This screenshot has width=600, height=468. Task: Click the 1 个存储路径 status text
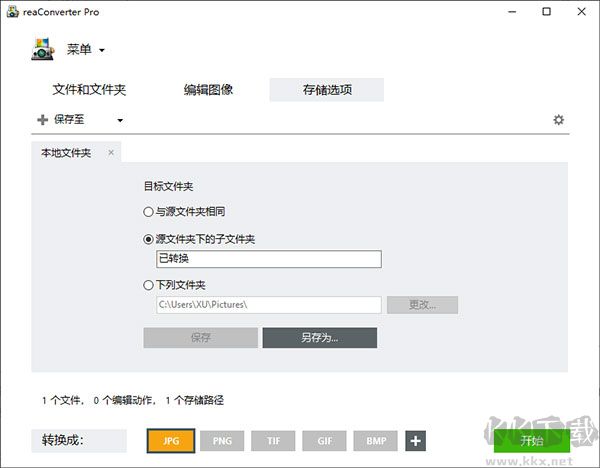click(195, 401)
